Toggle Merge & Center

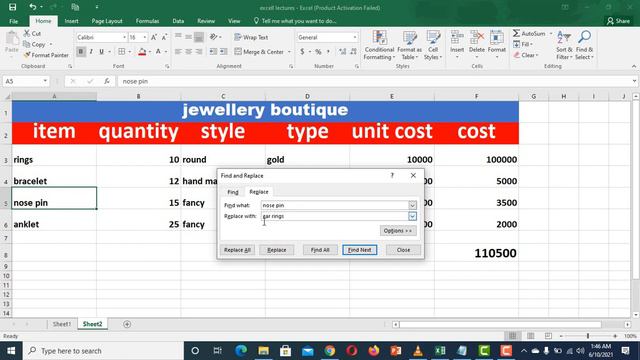coord(259,52)
